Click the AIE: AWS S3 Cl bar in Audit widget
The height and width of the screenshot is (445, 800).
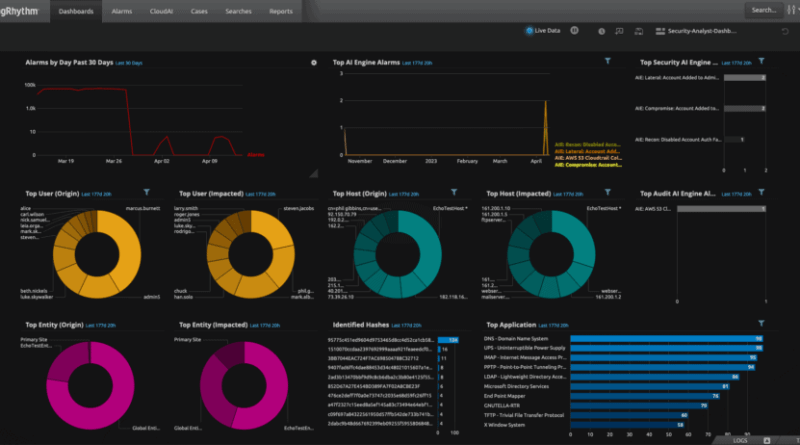pyautogui.click(x=721, y=209)
